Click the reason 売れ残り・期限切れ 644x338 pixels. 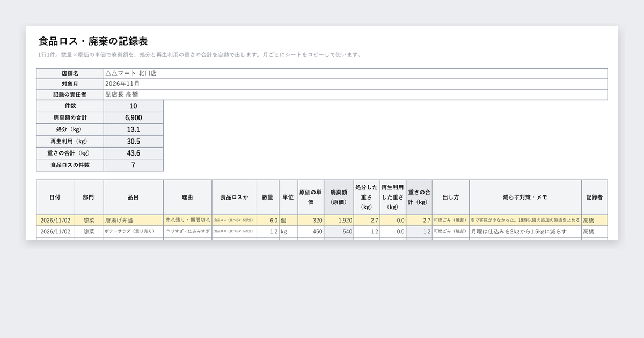[187, 221]
